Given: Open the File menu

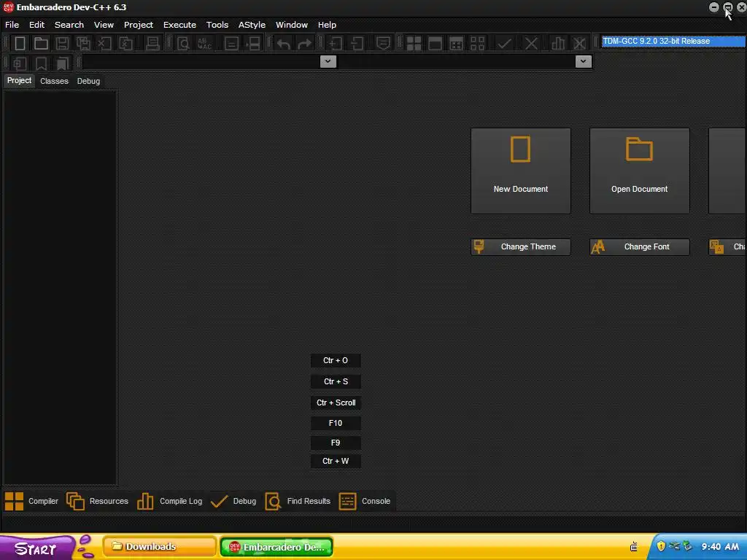Looking at the screenshot, I should point(12,25).
